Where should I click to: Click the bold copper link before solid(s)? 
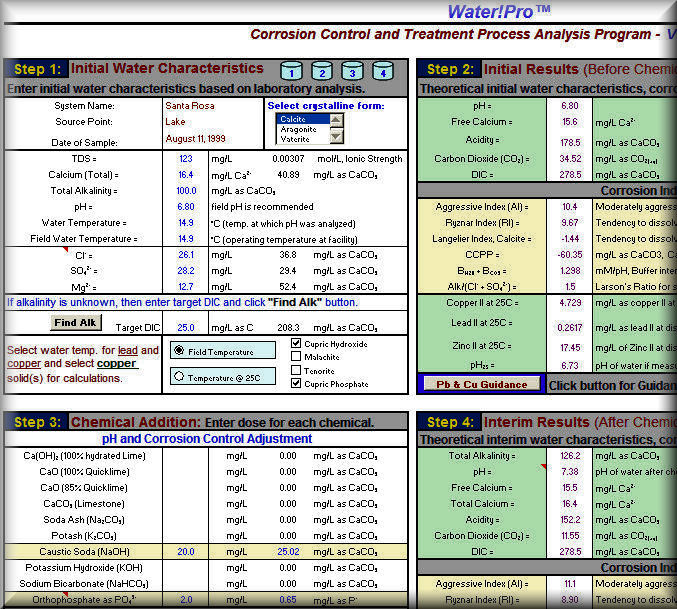(117, 363)
